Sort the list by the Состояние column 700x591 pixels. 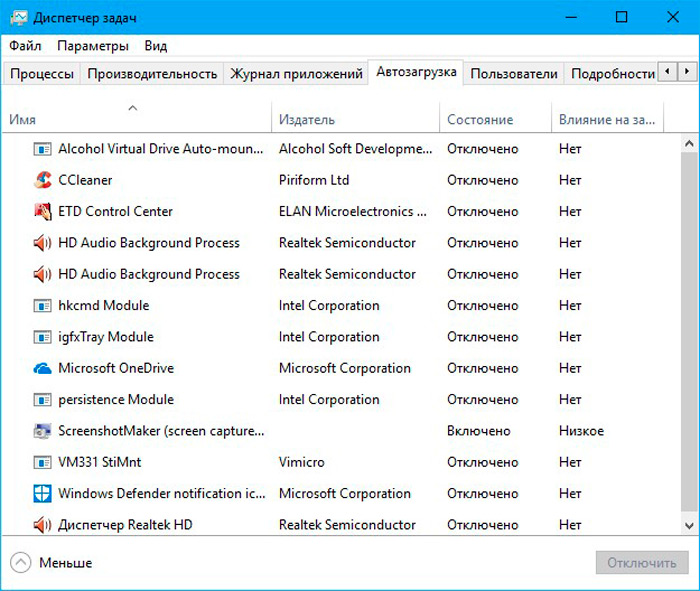(480, 120)
